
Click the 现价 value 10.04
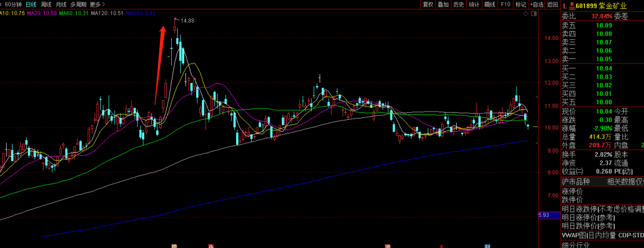click(603, 111)
